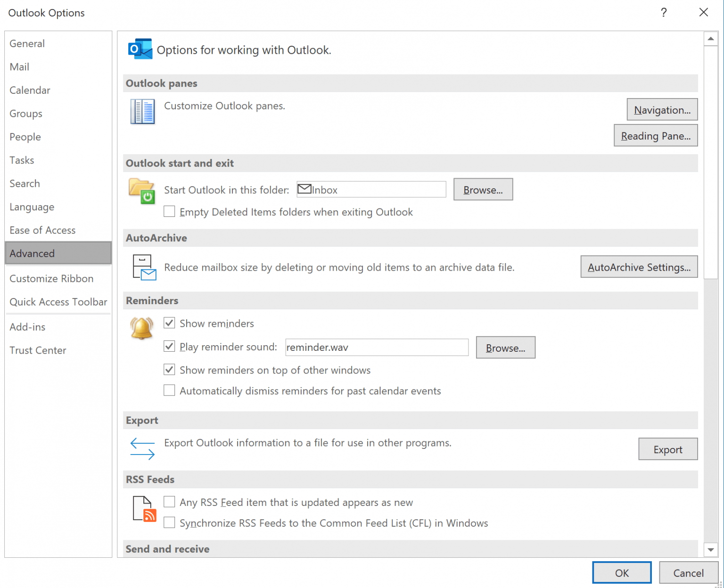Image resolution: width=724 pixels, height=588 pixels.
Task: Click the Outlook panes layout icon
Action: pyautogui.click(x=142, y=111)
